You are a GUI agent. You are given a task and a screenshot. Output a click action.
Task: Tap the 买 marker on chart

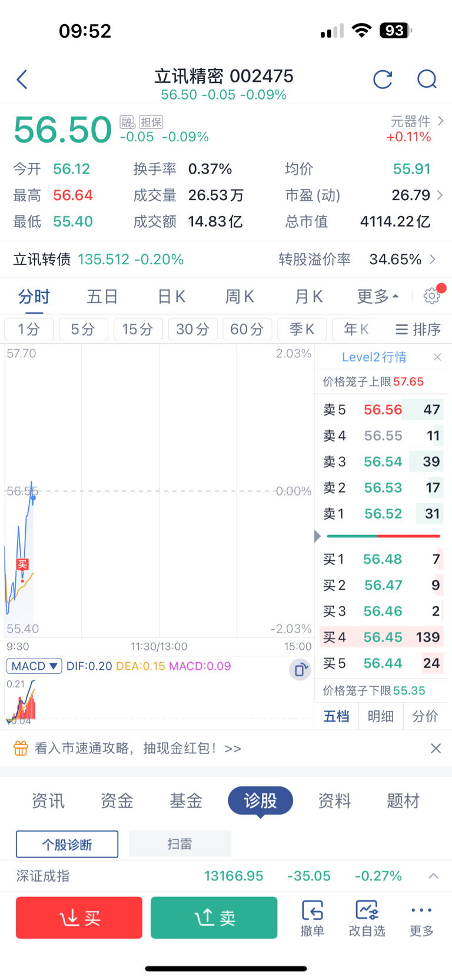click(x=22, y=564)
